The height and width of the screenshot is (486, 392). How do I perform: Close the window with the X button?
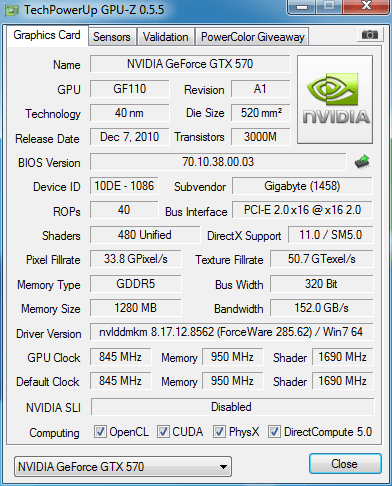pyautogui.click(x=366, y=6)
